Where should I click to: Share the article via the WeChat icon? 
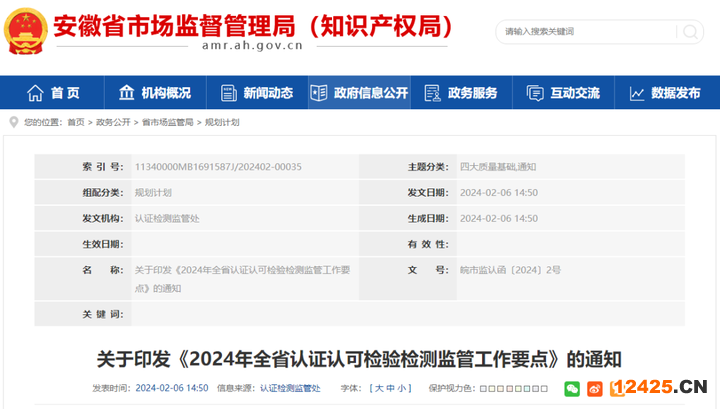pos(572,388)
